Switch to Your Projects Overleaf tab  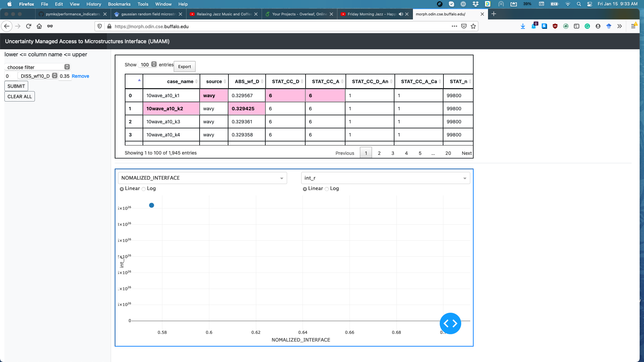(x=299, y=14)
